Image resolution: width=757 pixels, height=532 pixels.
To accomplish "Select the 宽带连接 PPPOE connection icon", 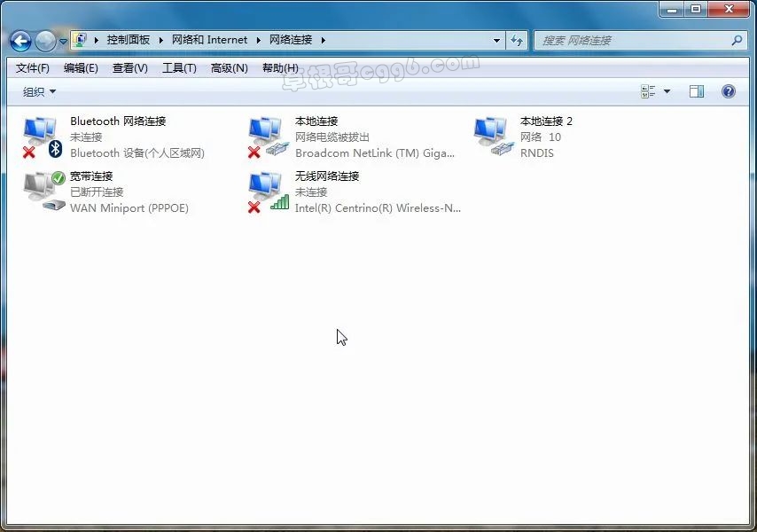I will [44, 192].
